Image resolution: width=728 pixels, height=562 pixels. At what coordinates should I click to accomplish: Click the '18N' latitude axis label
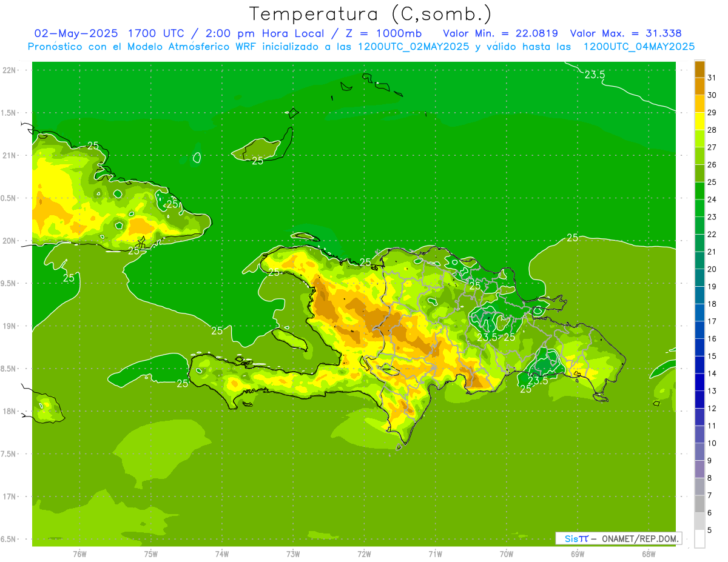coord(10,411)
